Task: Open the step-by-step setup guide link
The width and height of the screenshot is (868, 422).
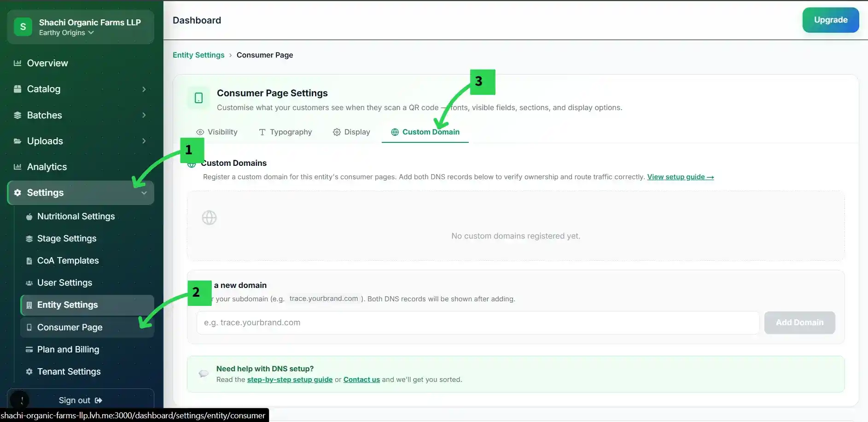Action: coord(290,380)
